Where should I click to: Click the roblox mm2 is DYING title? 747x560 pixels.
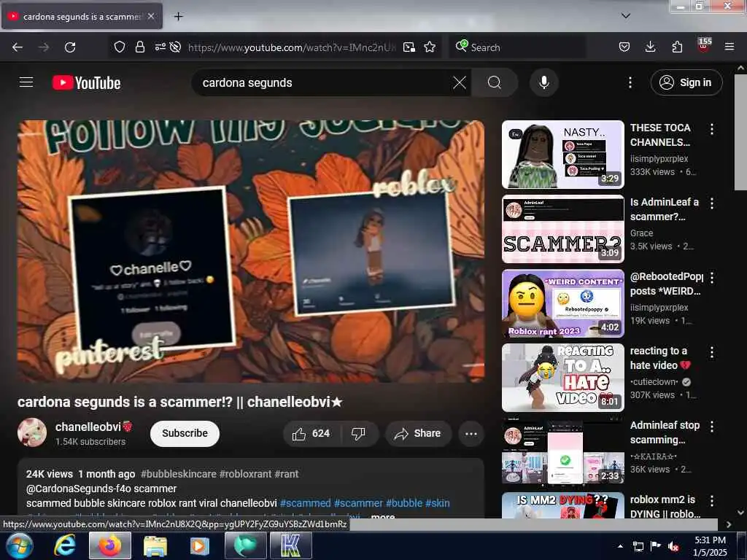point(665,507)
